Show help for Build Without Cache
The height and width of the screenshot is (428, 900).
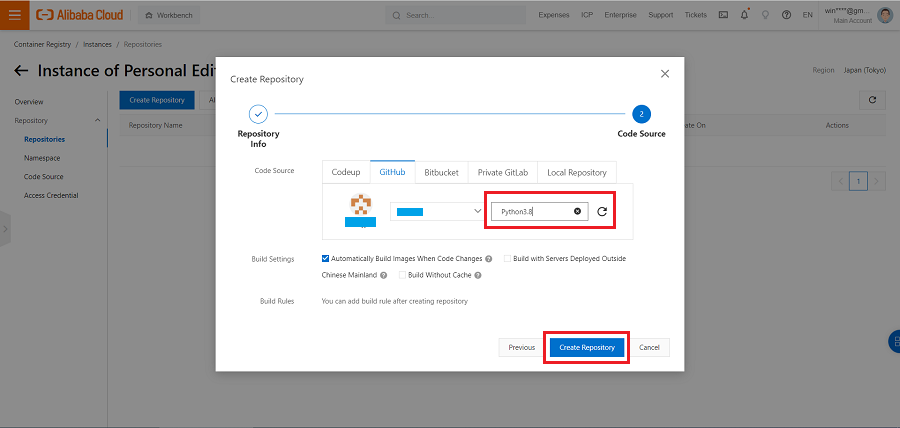pos(478,275)
